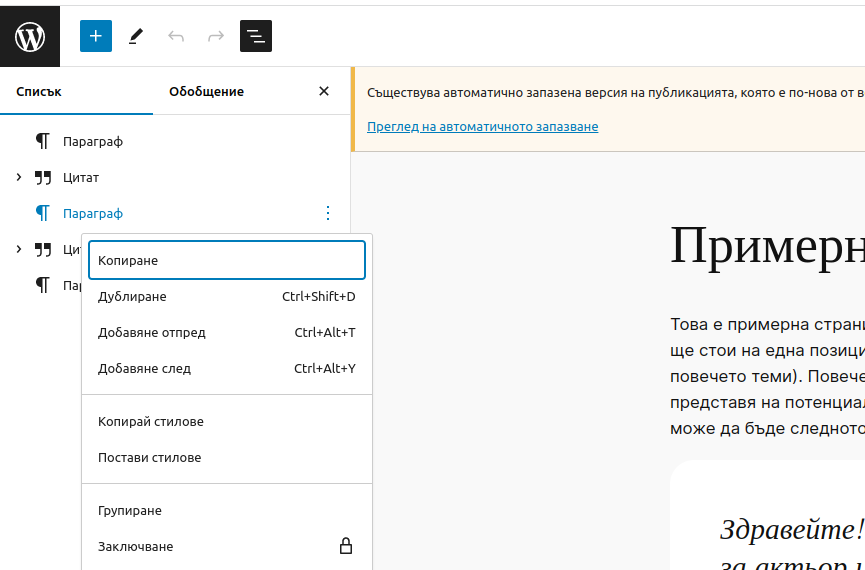Click the Redo arrow in toolbar
Image resolution: width=865 pixels, height=570 pixels.
(x=216, y=36)
